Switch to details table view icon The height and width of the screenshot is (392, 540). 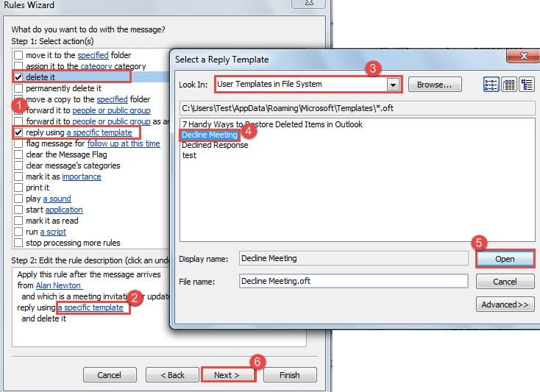point(509,84)
